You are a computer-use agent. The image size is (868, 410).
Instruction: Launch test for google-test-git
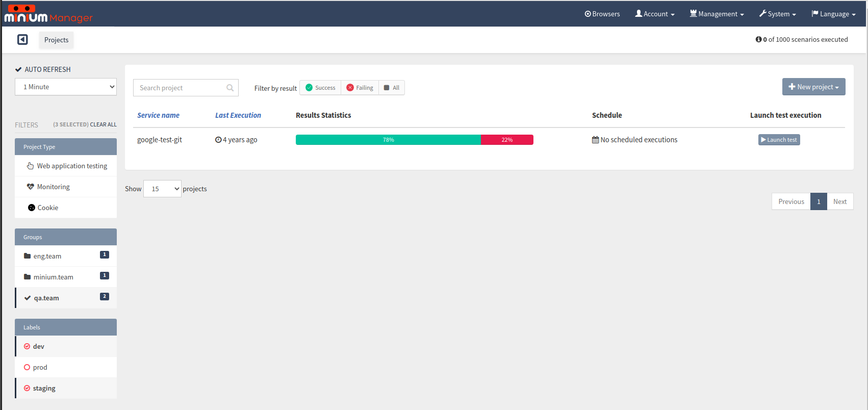pyautogui.click(x=779, y=140)
